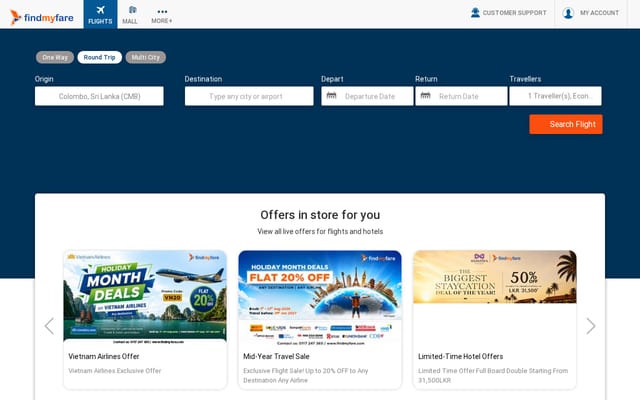Image resolution: width=640 pixels, height=400 pixels.
Task: Click the 'Exclusive Flight Sale' description text
Action: [x=306, y=376]
